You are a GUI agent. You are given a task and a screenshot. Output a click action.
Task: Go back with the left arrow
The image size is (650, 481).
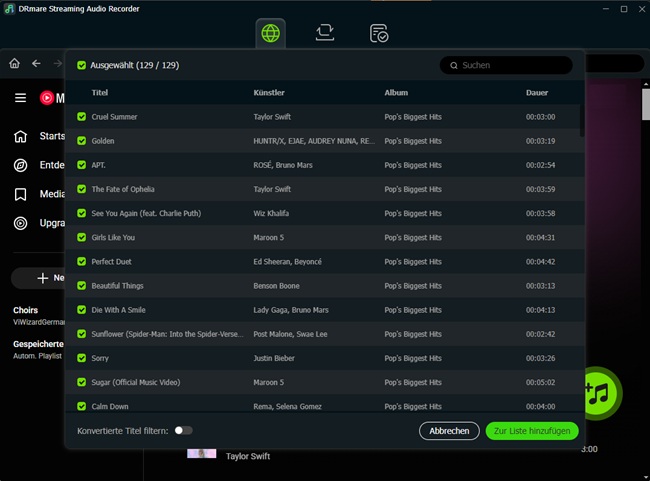pos(36,63)
